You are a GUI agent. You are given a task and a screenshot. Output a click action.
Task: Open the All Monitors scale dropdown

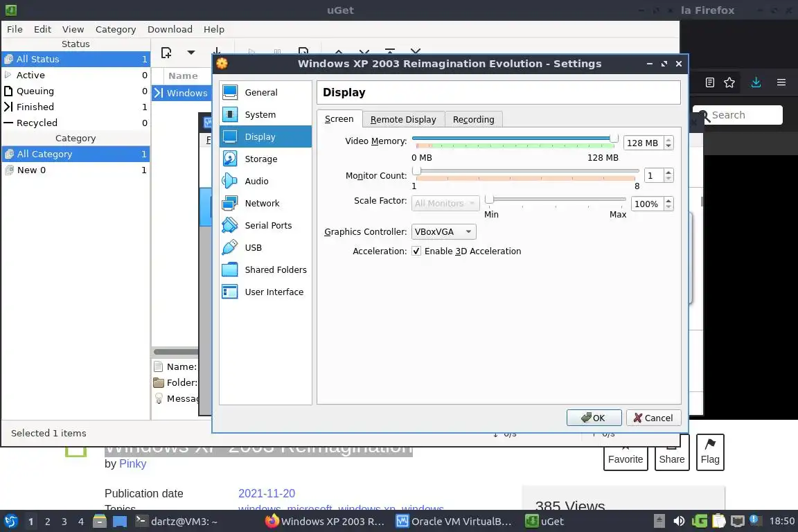[x=445, y=203]
